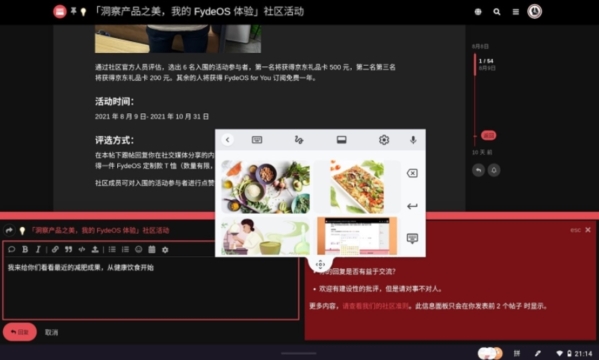This screenshot has height=360, width=599.
Task: Open the search magnifier in header
Action: [497, 12]
